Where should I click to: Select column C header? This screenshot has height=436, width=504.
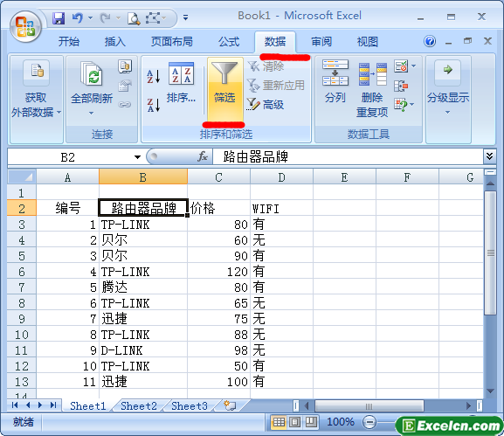click(x=218, y=176)
